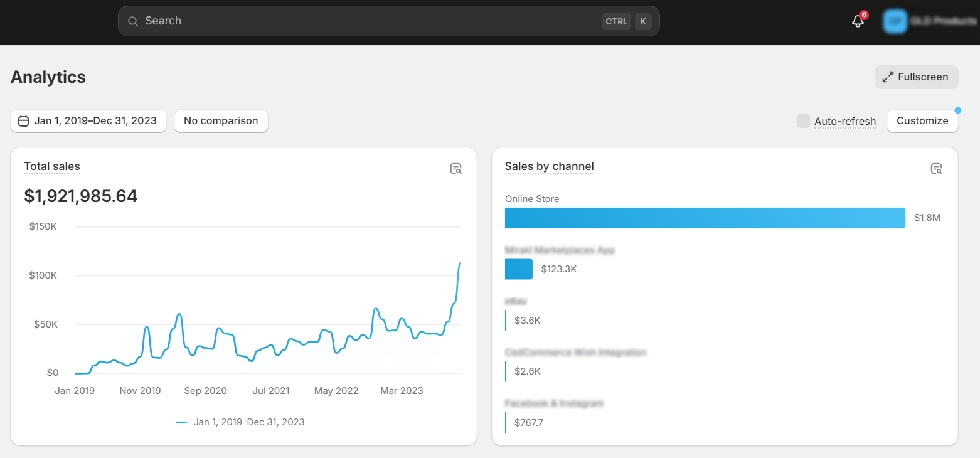This screenshot has width=980, height=458.
Task: Click the Sales by channel title
Action: point(549,166)
